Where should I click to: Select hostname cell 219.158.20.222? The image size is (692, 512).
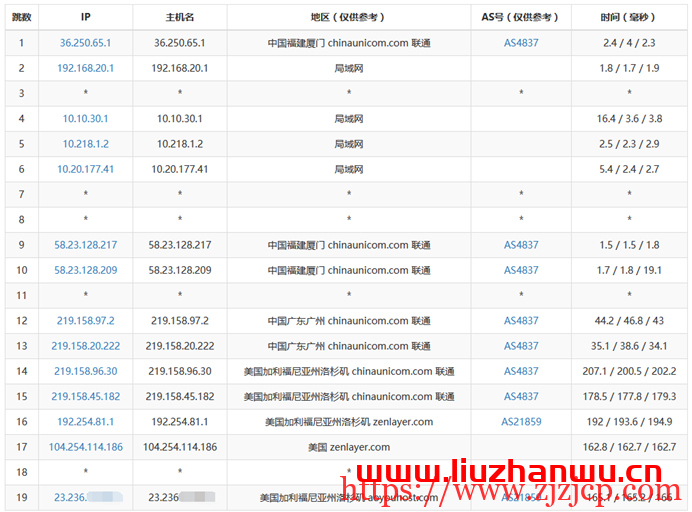pos(180,346)
